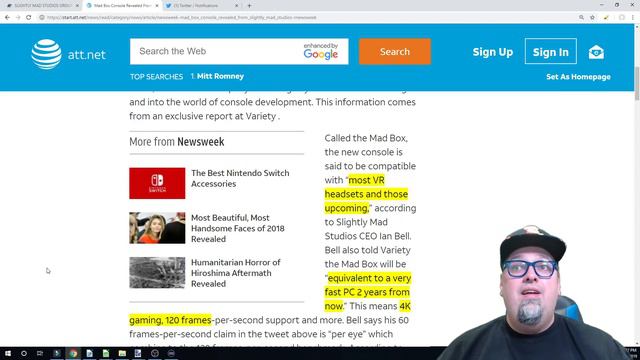Screen dimensions: 640x360
Task: Open The Best Nintendo Switch Accessories article
Action: [240, 178]
